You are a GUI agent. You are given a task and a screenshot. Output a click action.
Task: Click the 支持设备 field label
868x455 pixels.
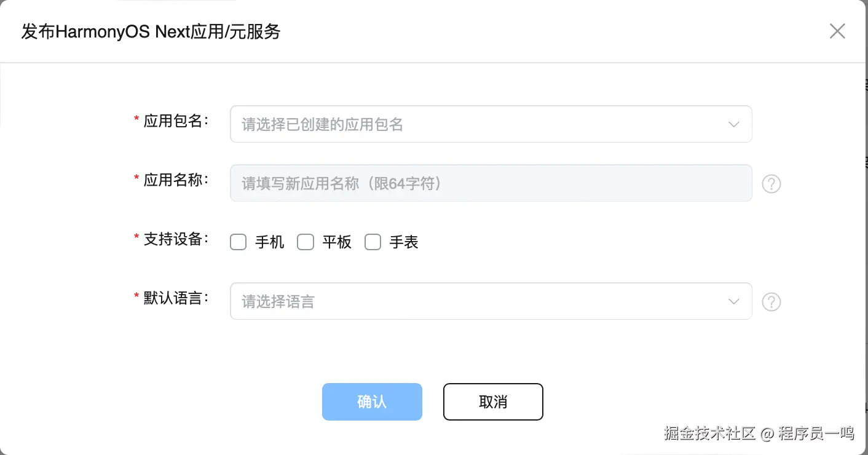(174, 239)
